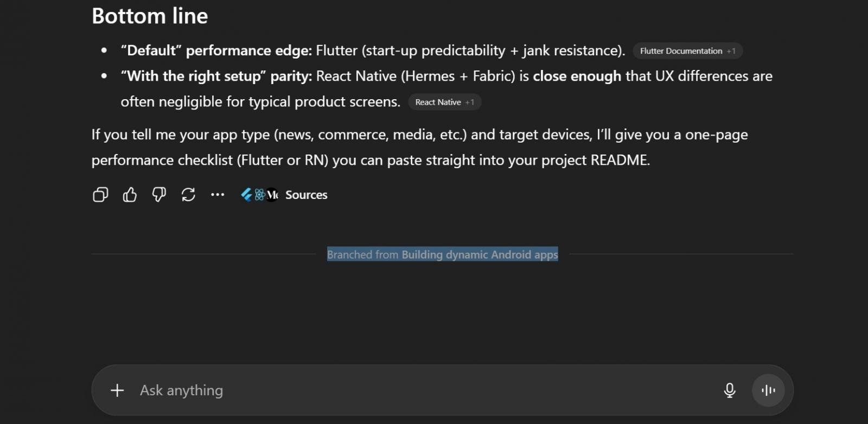
Task: Regenerate the assistant's answer
Action: click(x=188, y=195)
